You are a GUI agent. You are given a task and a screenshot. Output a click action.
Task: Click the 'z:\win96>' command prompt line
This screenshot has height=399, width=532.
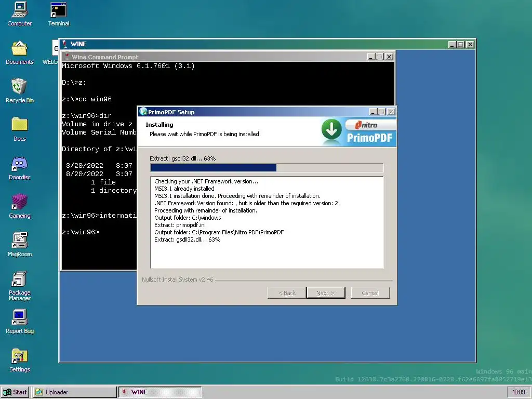pyautogui.click(x=81, y=232)
